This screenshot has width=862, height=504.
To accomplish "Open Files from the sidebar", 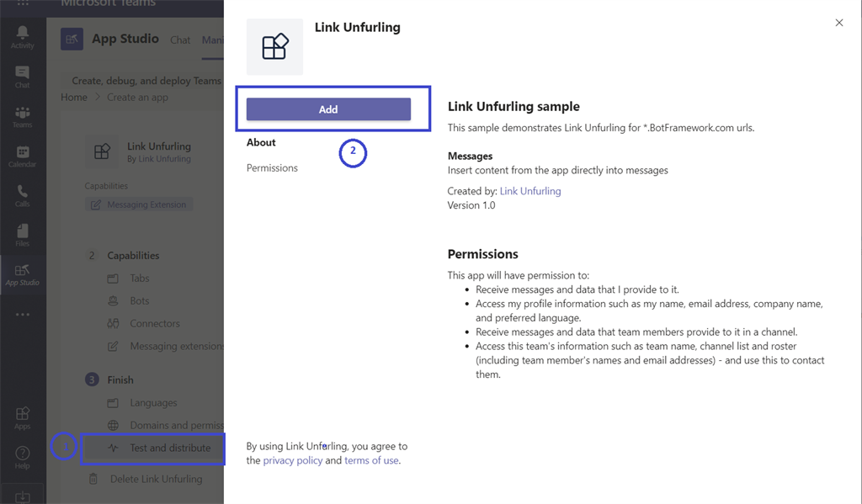I will pos(22,236).
